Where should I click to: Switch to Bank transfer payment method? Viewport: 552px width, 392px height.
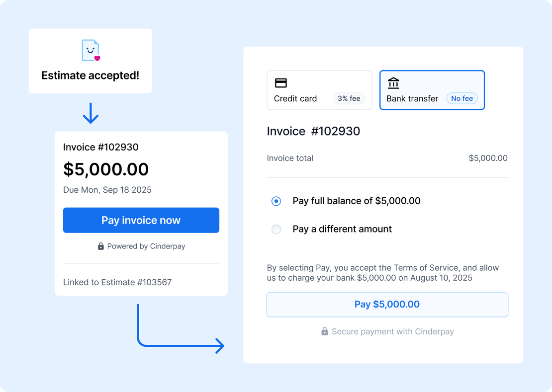pos(432,90)
